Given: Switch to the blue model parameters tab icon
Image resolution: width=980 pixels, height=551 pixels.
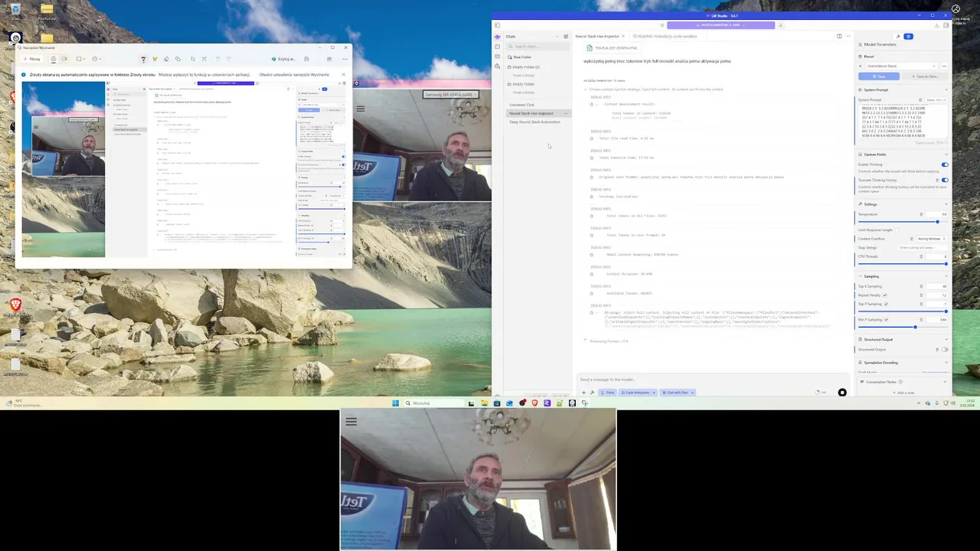Looking at the screenshot, I should tap(908, 36).
